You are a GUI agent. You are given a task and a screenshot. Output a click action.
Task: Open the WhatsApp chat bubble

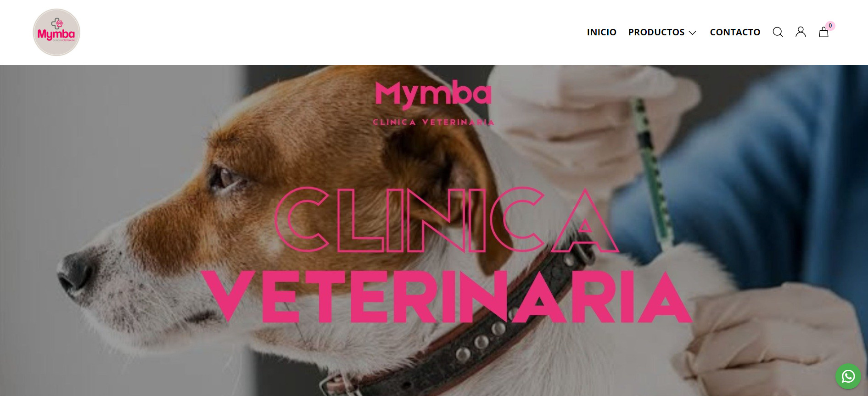[848, 376]
